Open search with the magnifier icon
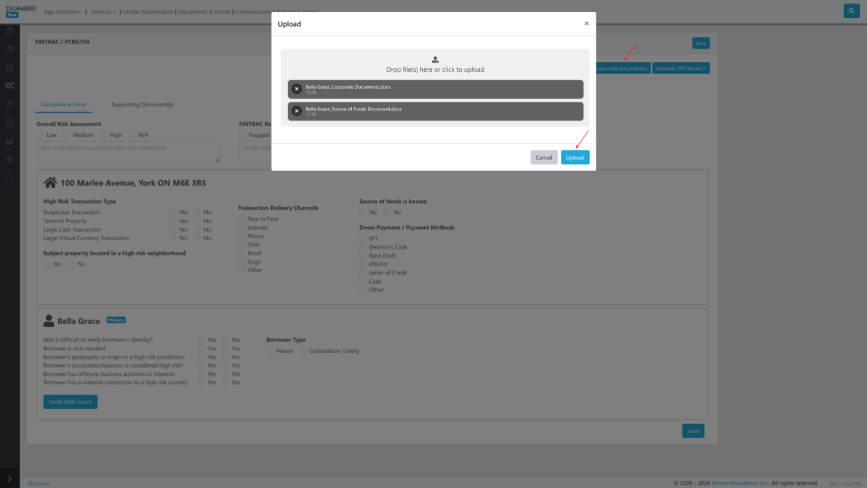Viewport: 868px width, 488px height. (851, 11)
